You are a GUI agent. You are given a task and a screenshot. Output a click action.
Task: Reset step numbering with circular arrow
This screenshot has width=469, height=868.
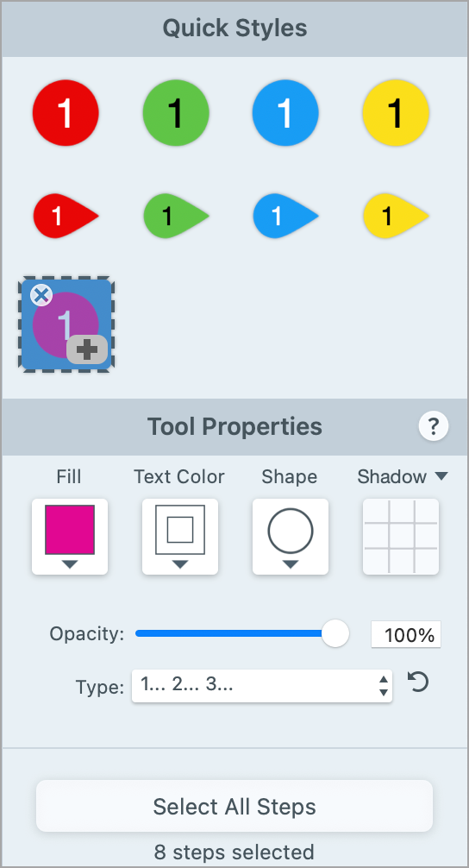[418, 682]
